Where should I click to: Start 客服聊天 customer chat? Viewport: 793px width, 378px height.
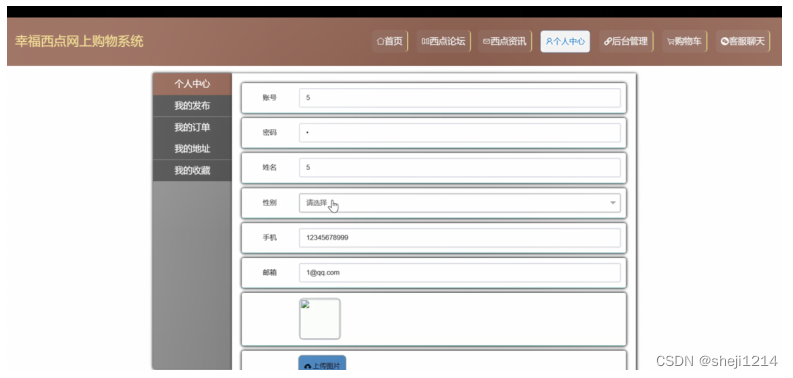tap(742, 41)
